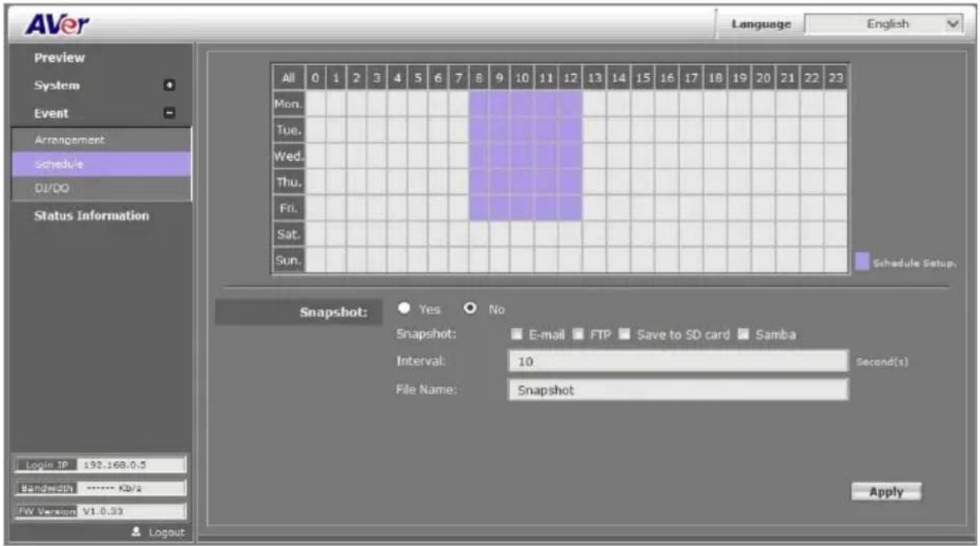Select hour 23 column header
This screenshot has height=546, width=980.
pos(835,77)
